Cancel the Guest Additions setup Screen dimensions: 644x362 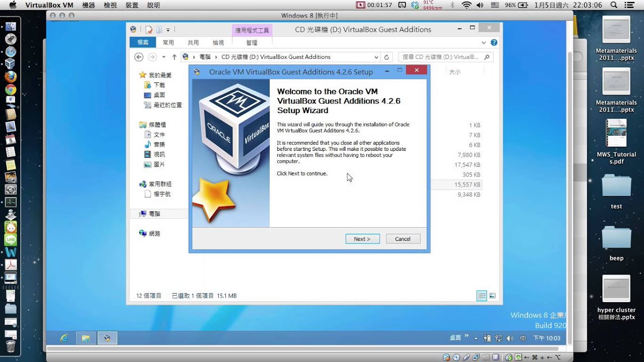pos(403,239)
